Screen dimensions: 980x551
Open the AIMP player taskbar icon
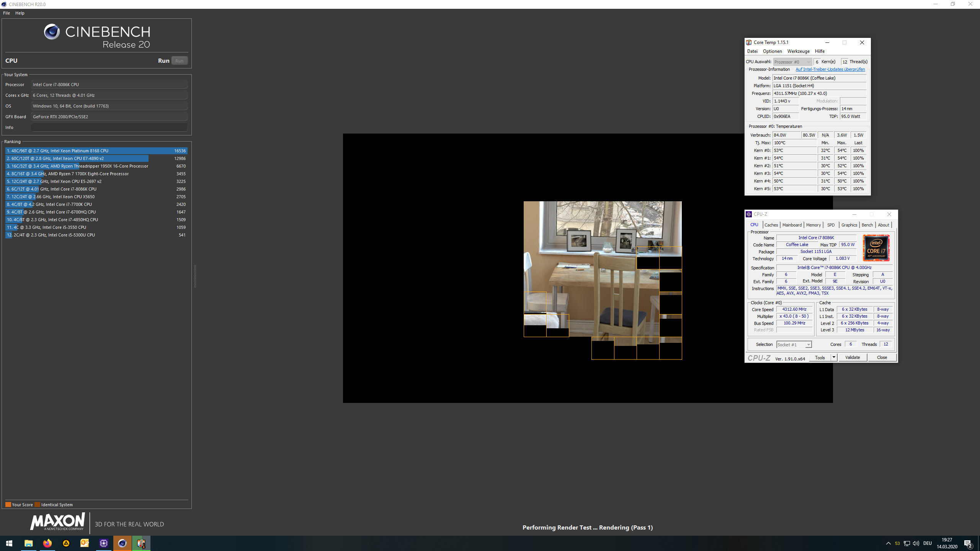pos(66,543)
